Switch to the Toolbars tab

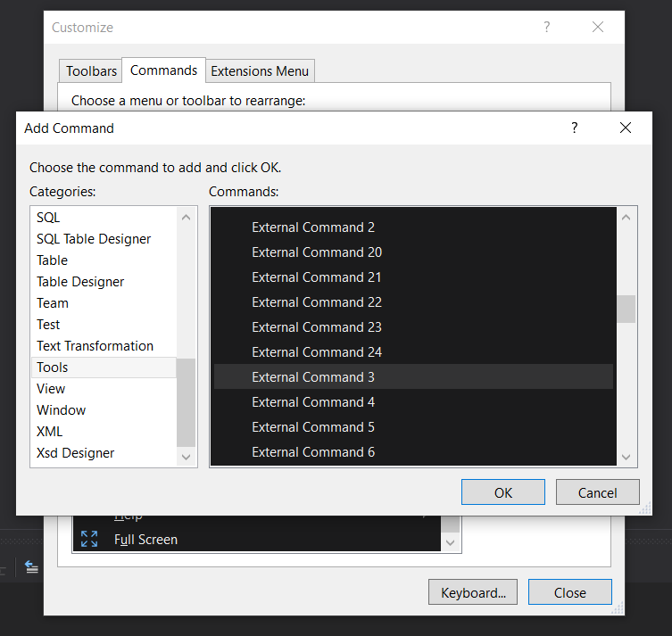[91, 70]
